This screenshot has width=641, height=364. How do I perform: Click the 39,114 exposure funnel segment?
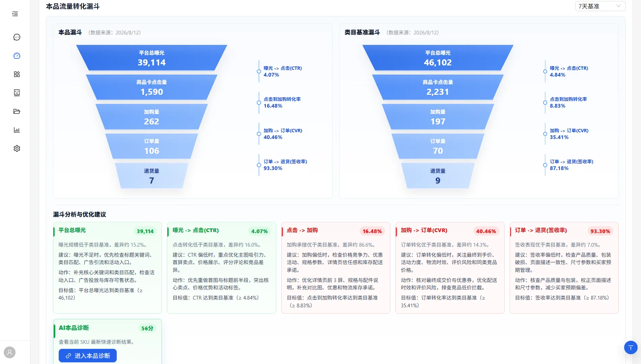151,58
